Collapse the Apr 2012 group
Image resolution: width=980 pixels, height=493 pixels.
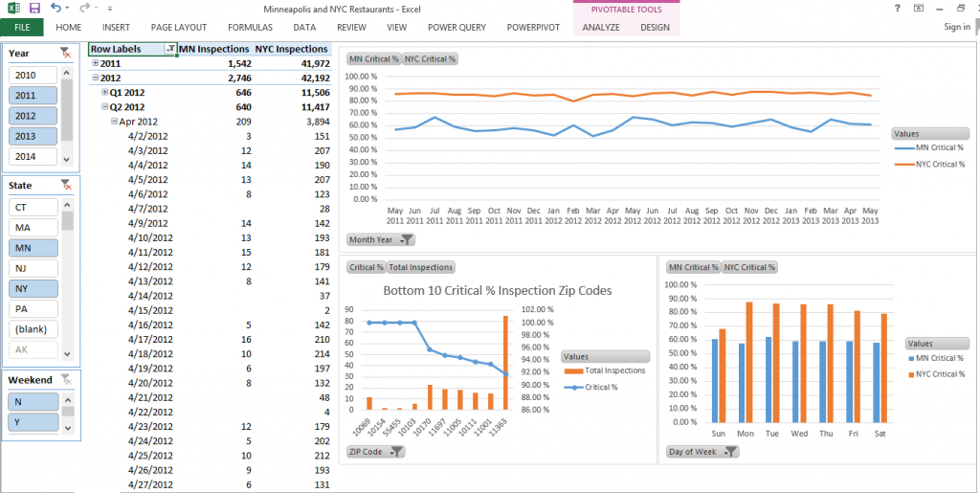pos(115,122)
